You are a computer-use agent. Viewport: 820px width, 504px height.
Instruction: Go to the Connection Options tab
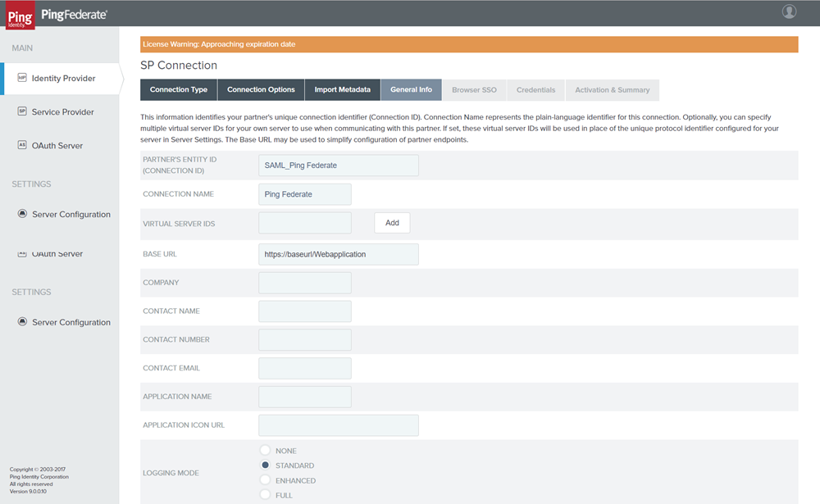pyautogui.click(x=261, y=90)
